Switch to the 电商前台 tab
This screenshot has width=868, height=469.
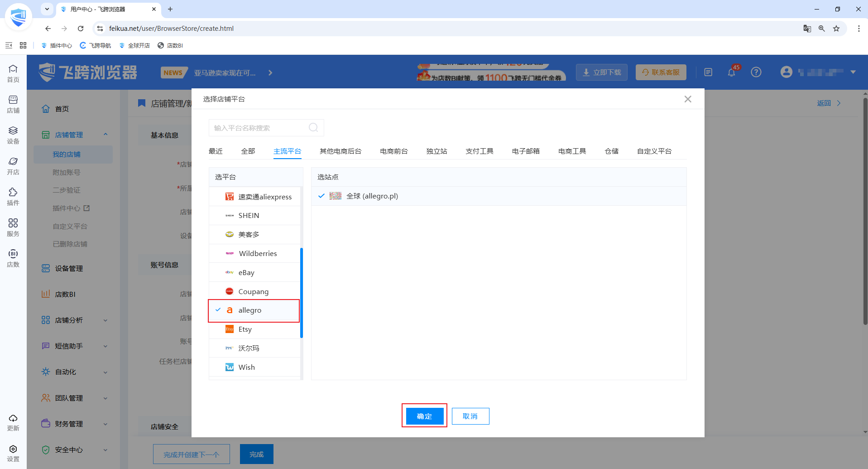[394, 151]
